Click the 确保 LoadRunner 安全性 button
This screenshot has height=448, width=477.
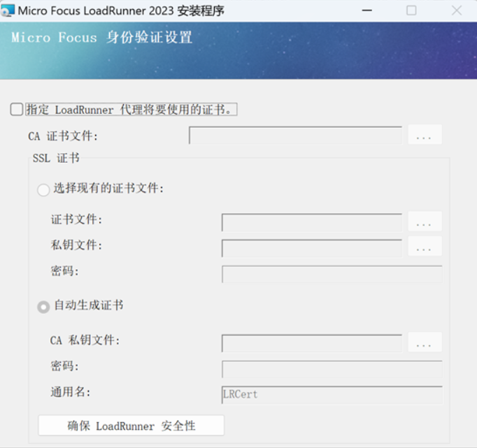point(131,426)
